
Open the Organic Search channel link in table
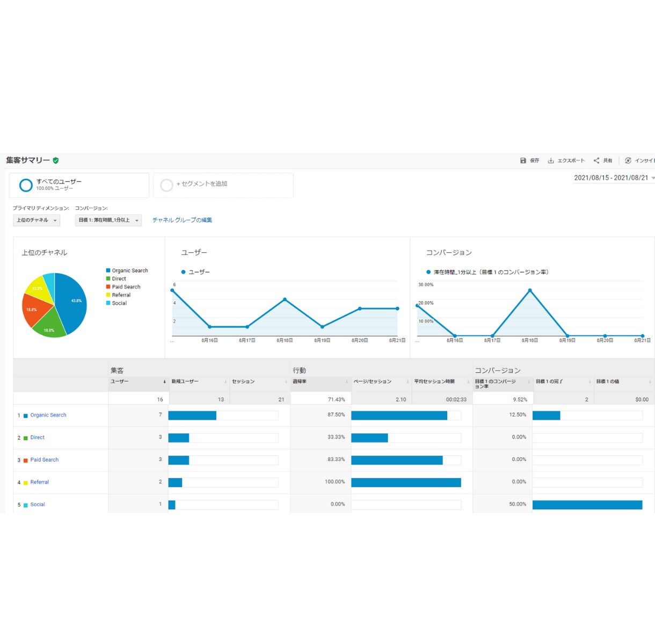48,415
